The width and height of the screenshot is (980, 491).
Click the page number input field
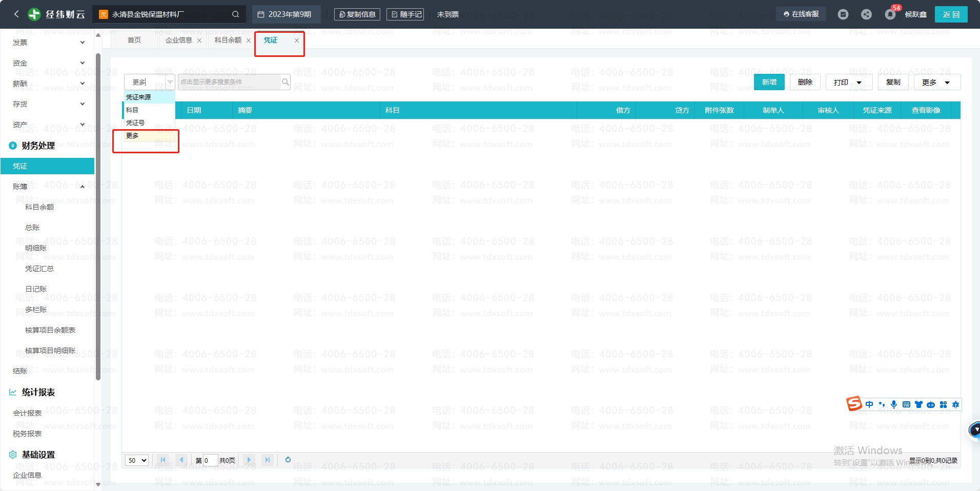[x=210, y=460]
